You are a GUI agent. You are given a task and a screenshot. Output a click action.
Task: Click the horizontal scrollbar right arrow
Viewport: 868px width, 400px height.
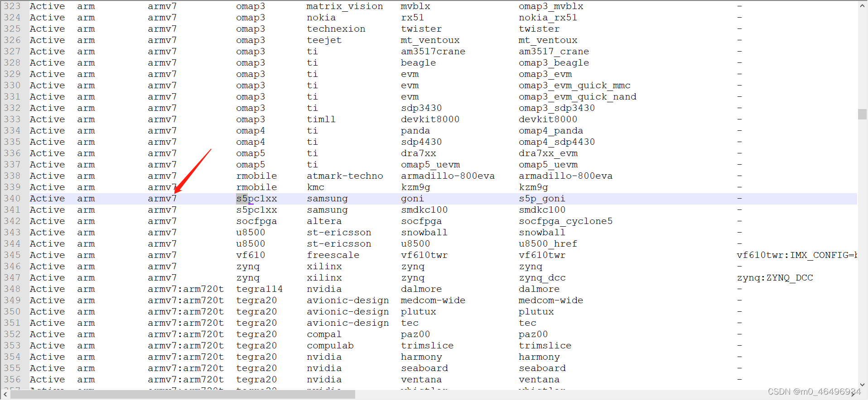[853, 395]
